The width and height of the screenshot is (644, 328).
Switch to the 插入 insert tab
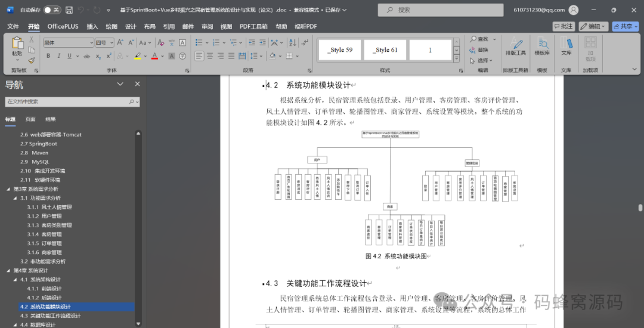(92, 26)
